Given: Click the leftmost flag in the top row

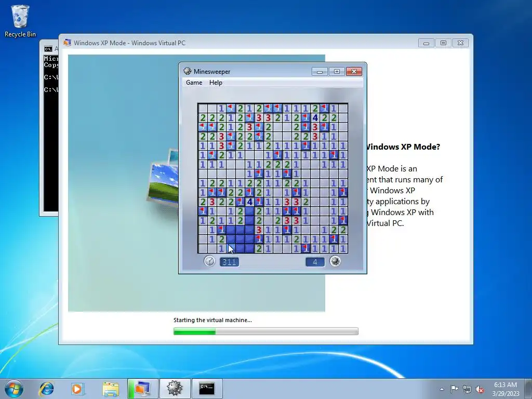Looking at the screenshot, I should coord(231,109).
